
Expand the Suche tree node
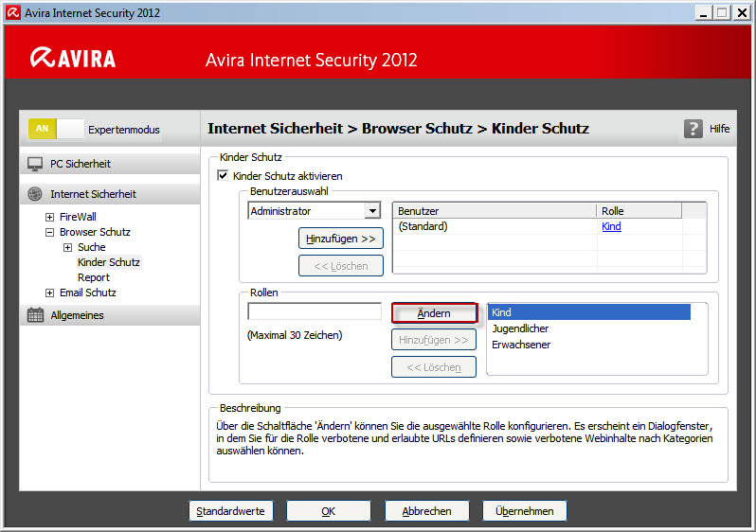(67, 248)
